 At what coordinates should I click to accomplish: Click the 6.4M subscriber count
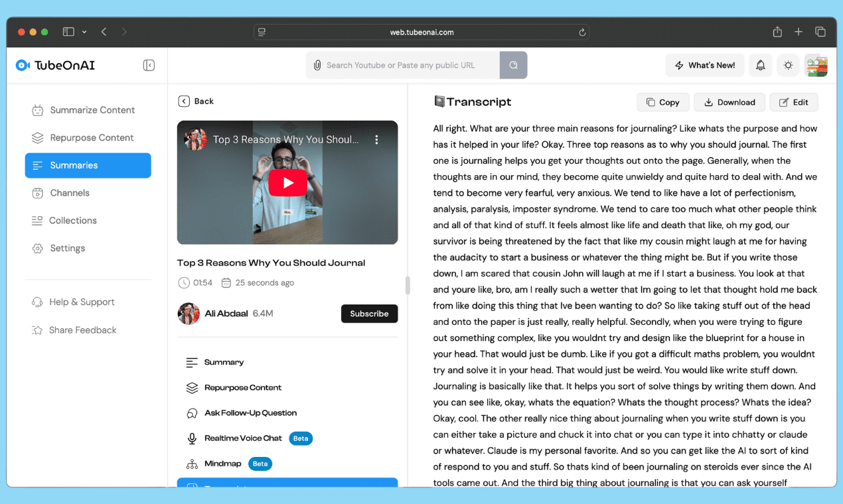click(263, 314)
